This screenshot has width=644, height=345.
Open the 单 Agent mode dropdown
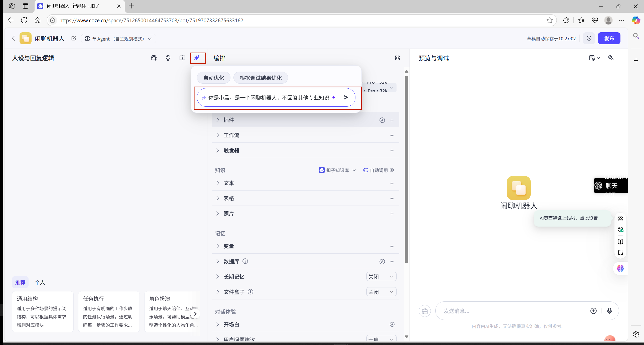click(x=118, y=39)
